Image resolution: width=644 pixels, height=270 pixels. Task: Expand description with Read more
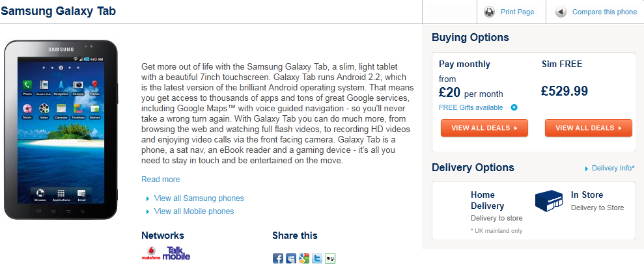coord(160,180)
